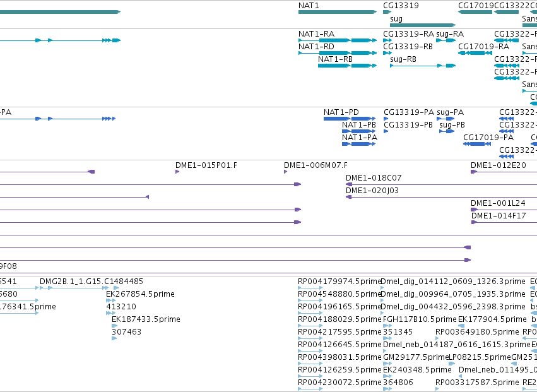Select the RP004548880.5prime EST label

[x=339, y=294]
